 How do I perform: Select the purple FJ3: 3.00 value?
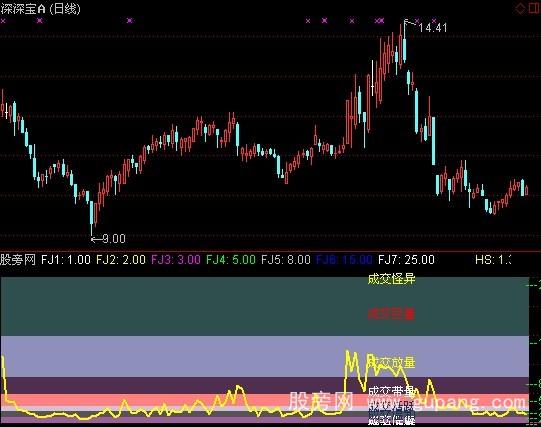tap(176, 259)
